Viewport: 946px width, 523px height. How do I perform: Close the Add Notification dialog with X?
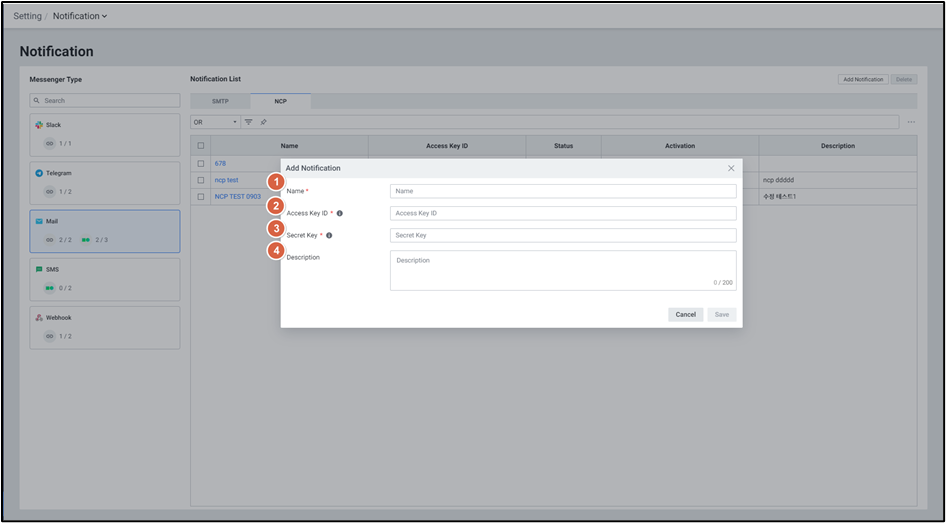pos(731,168)
